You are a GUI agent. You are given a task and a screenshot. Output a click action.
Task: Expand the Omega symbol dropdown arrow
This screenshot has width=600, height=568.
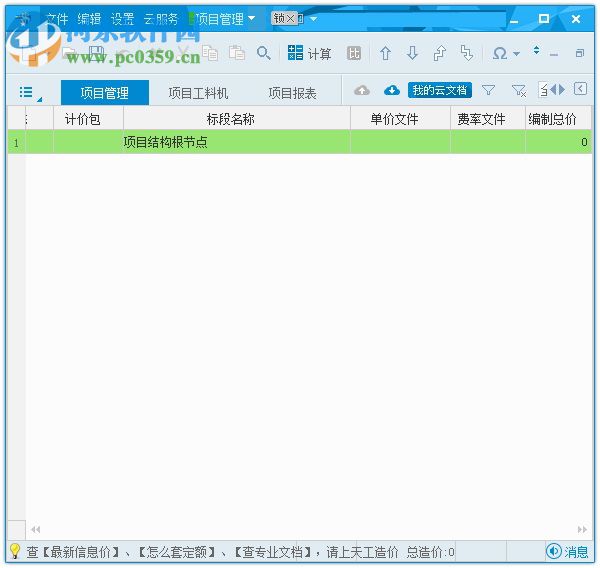pos(516,54)
